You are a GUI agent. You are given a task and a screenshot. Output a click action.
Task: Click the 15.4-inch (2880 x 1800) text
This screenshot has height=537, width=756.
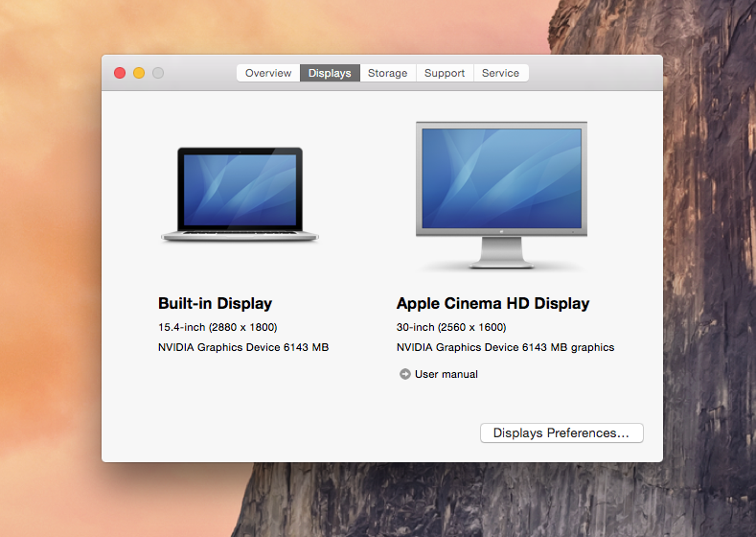pyautogui.click(x=218, y=327)
